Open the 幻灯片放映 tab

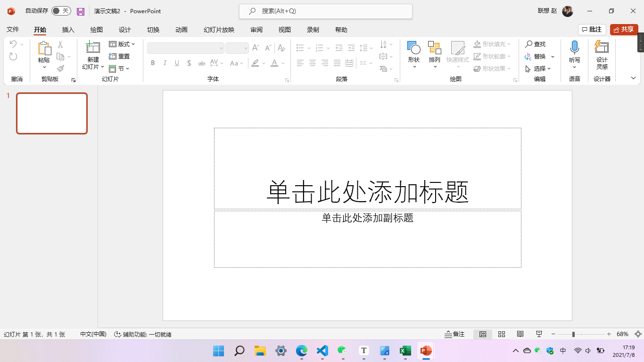click(219, 30)
